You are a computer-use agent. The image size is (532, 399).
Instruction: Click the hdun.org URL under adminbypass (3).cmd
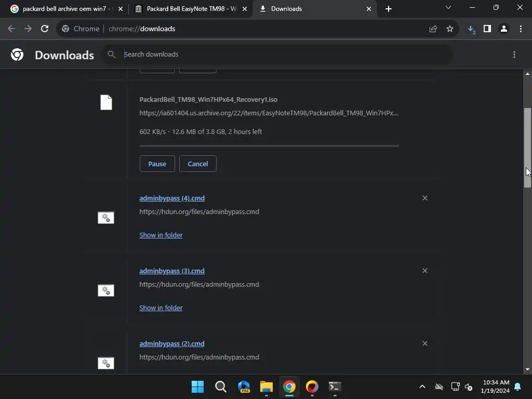click(x=199, y=284)
